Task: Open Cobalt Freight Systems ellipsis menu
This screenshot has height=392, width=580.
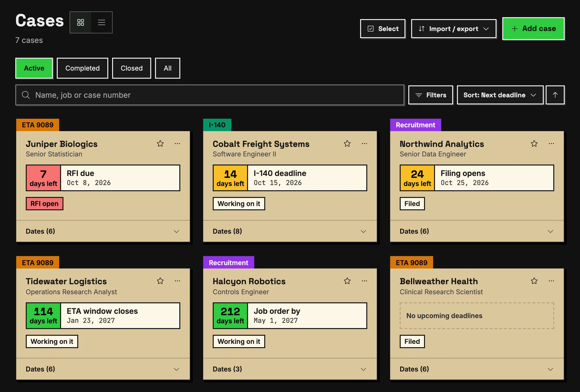Action: pyautogui.click(x=364, y=144)
